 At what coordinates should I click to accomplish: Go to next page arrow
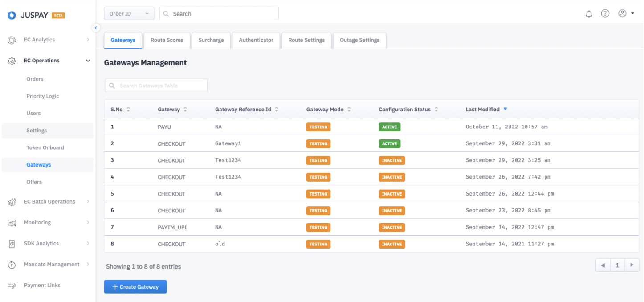632,265
